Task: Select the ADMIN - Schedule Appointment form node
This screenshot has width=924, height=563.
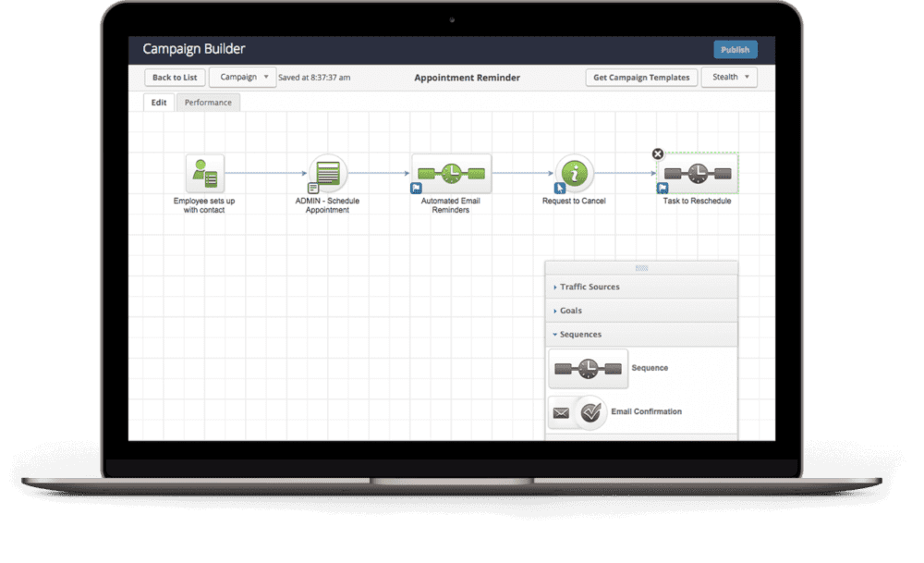Action: coord(327,173)
